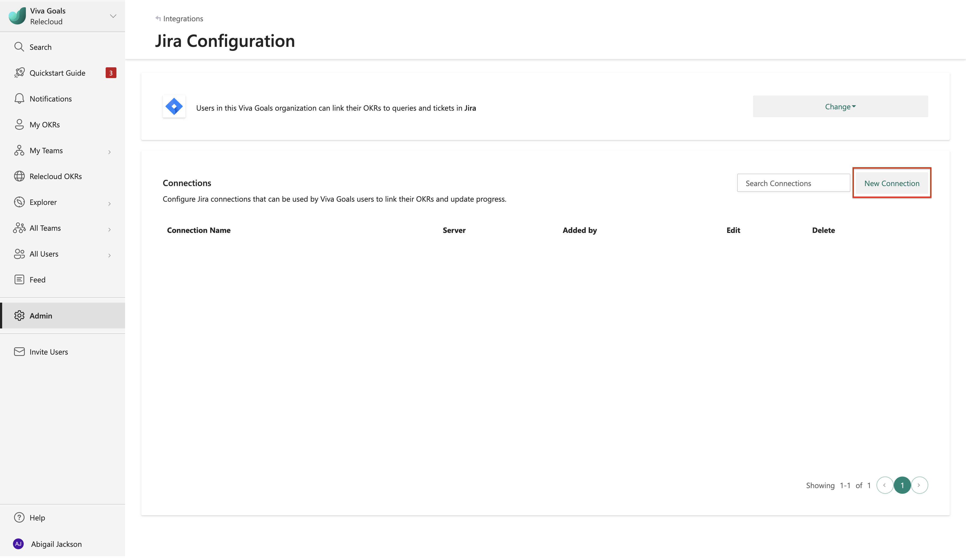Open the Viva Goals organization switcher chevron
The width and height of the screenshot is (966, 560).
pyautogui.click(x=113, y=16)
